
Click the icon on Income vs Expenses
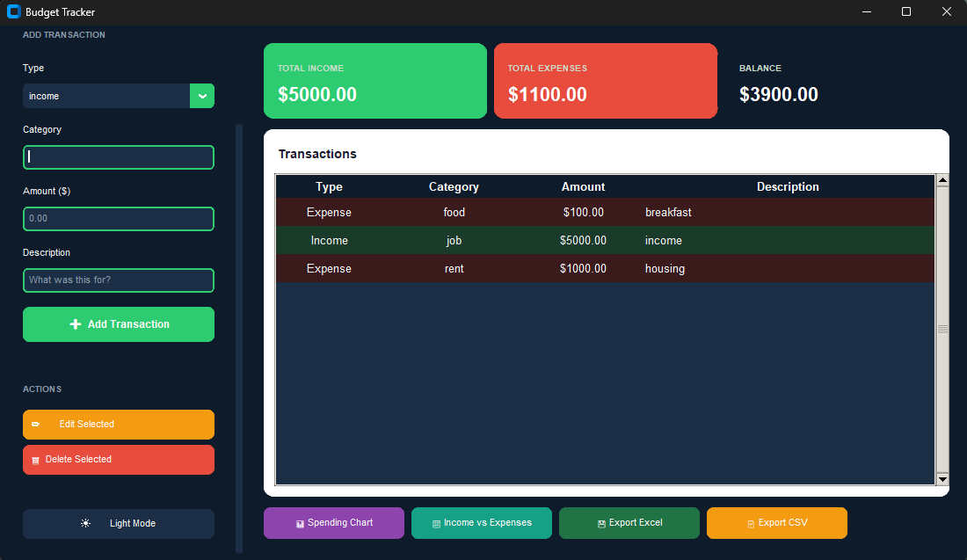[436, 524]
